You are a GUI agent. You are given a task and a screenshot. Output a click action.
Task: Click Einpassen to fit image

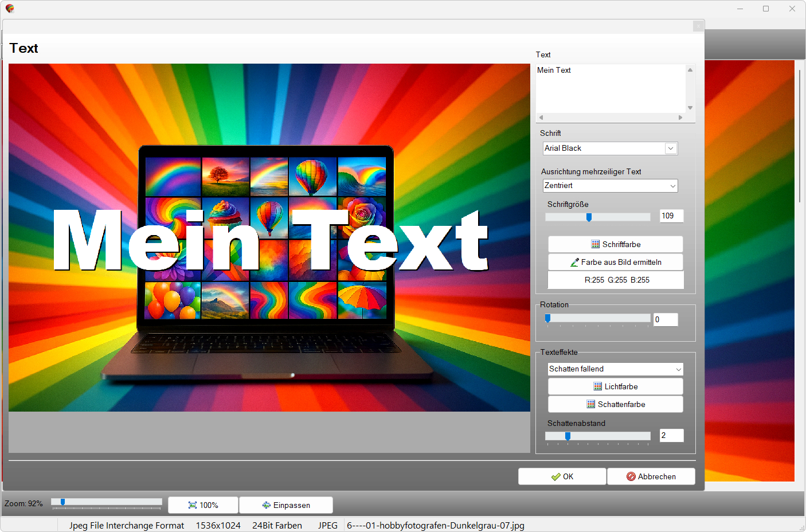(x=285, y=505)
